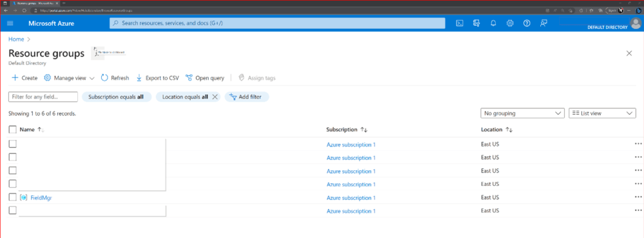Select the Resource groups browser tab
644x238 pixels.
[x=35, y=3]
